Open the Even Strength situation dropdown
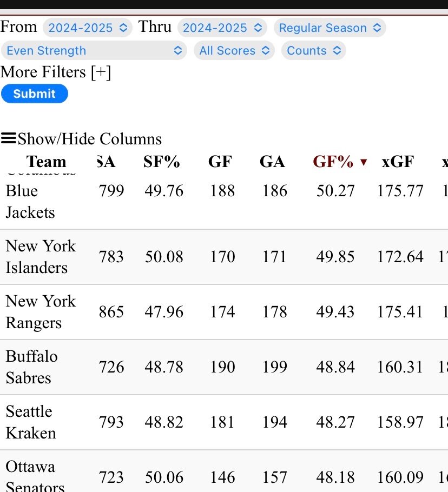 pyautogui.click(x=94, y=50)
